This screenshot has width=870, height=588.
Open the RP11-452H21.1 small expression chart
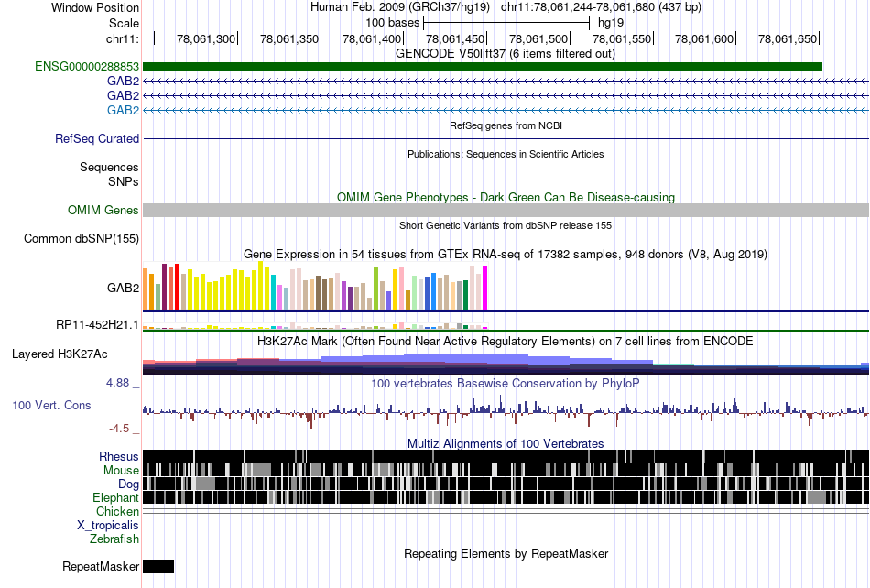315,326
